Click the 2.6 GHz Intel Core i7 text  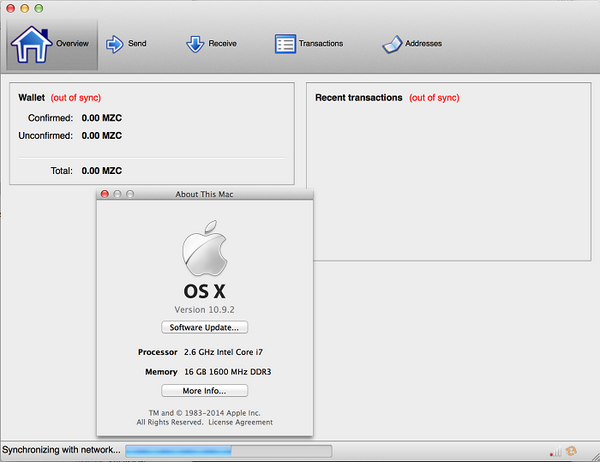pos(223,352)
